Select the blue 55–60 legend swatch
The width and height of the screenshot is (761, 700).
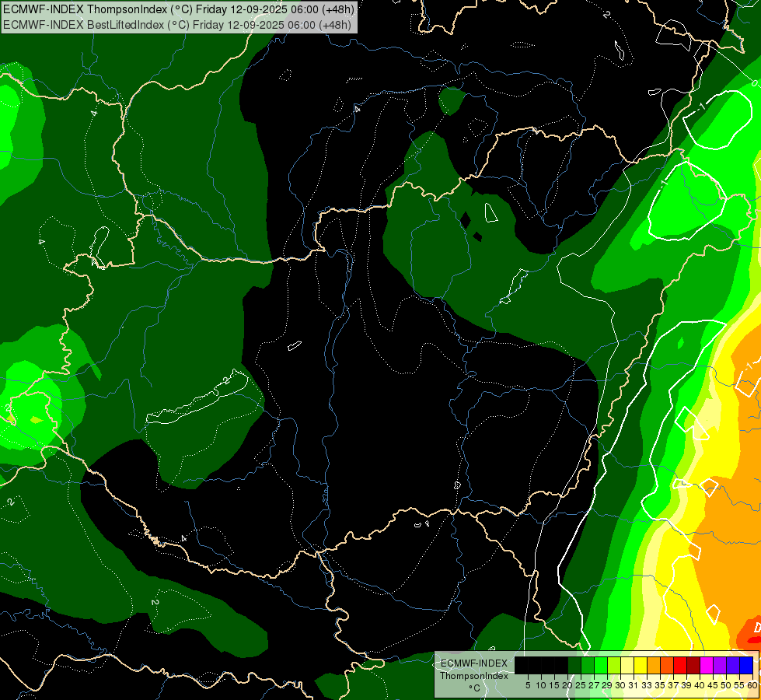pyautogui.click(x=746, y=666)
